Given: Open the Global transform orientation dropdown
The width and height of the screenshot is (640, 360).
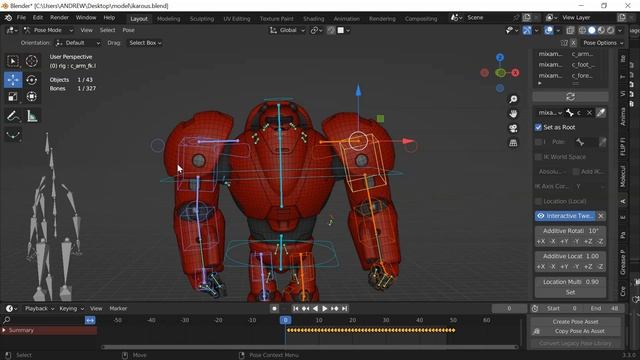Looking at the screenshot, I should [288, 30].
